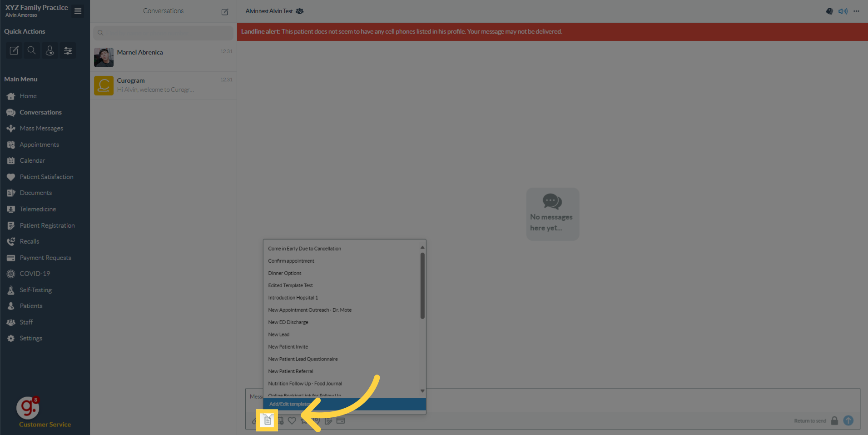Toggle the sound notification speaker icon
The width and height of the screenshot is (868, 435).
point(843,11)
